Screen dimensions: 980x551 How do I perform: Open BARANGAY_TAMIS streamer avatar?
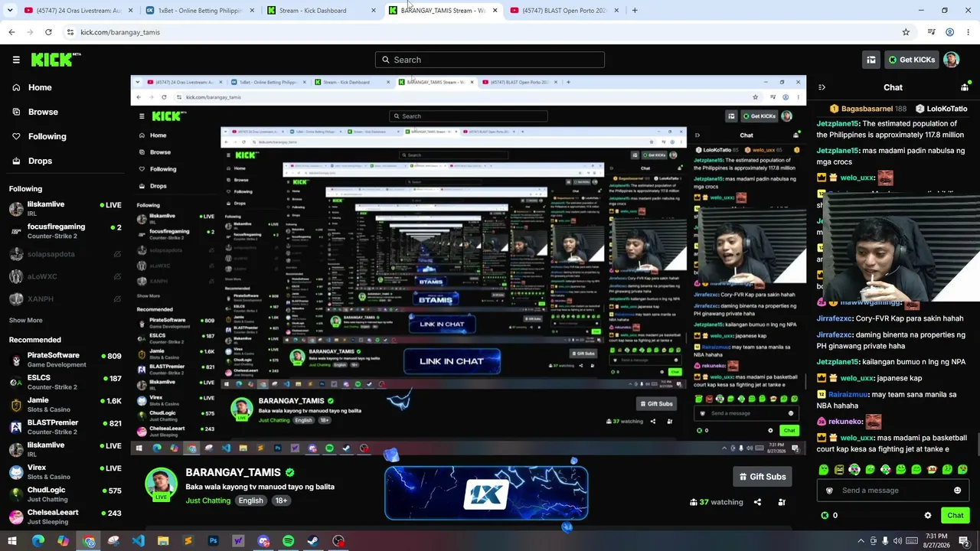[162, 484]
